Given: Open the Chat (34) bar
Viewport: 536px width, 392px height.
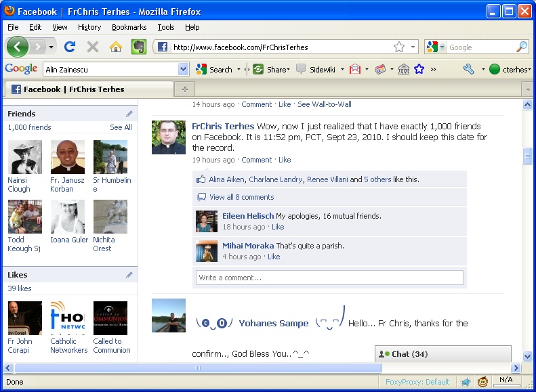Looking at the screenshot, I should coord(443,354).
